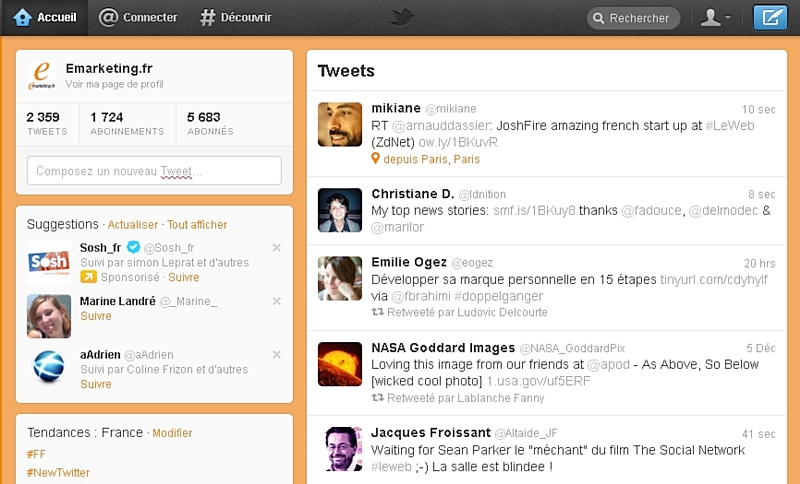The height and width of the screenshot is (484, 800).
Task: Click retweet icon by Lablanche Fanny
Action: (378, 397)
